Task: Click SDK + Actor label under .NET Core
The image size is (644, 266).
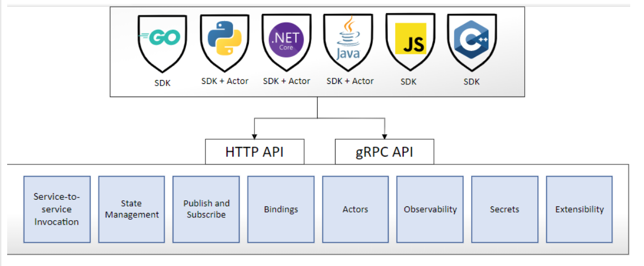Action: click(x=286, y=81)
